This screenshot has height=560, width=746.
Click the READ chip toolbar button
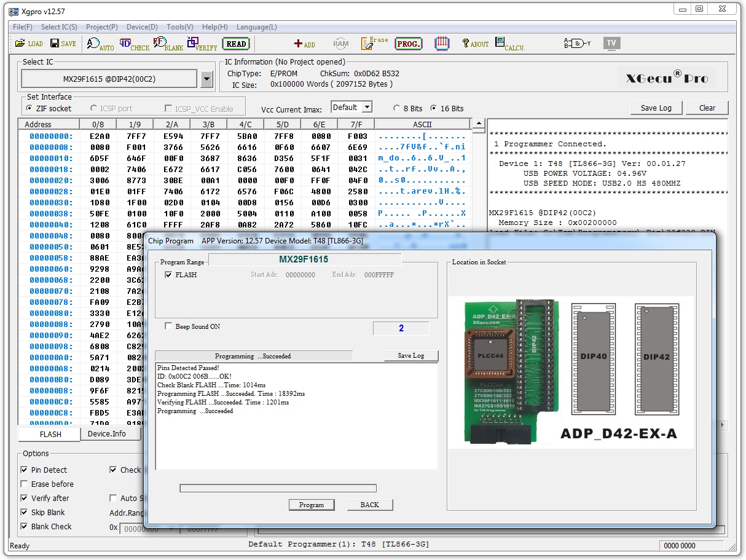tap(237, 44)
